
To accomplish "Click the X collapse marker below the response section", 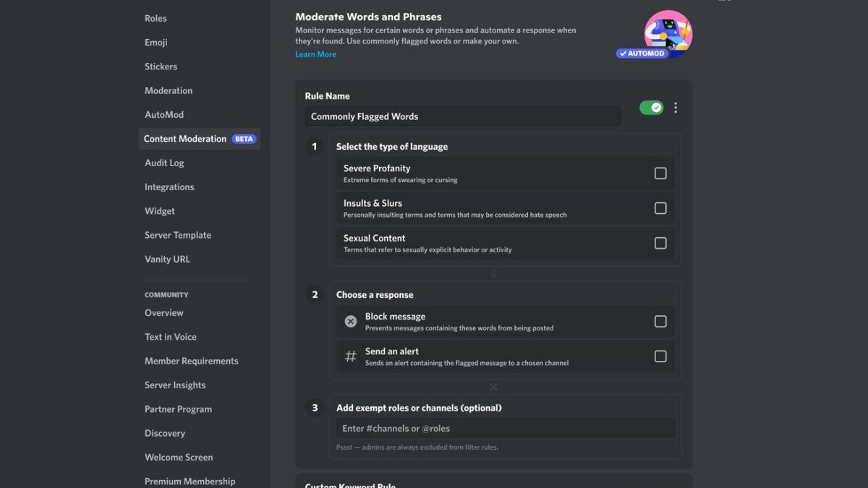I will tap(493, 386).
